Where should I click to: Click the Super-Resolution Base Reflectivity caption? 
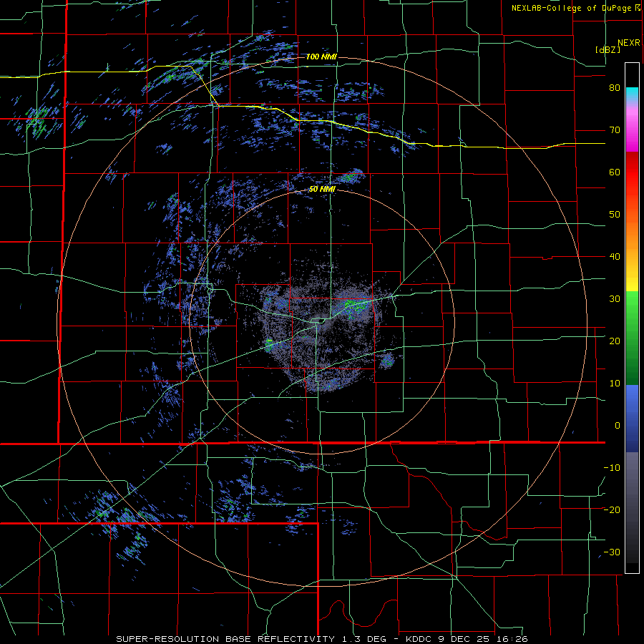pos(321,639)
